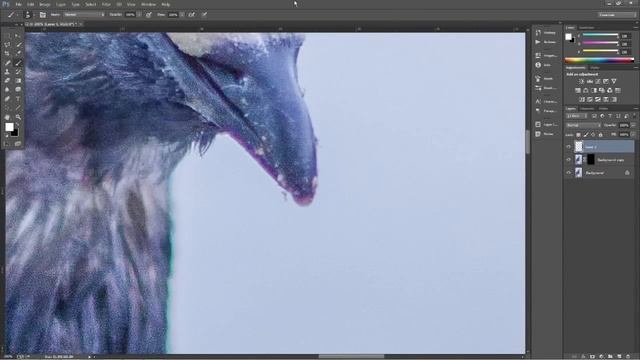Toggle lock all for the layer

(x=600, y=135)
